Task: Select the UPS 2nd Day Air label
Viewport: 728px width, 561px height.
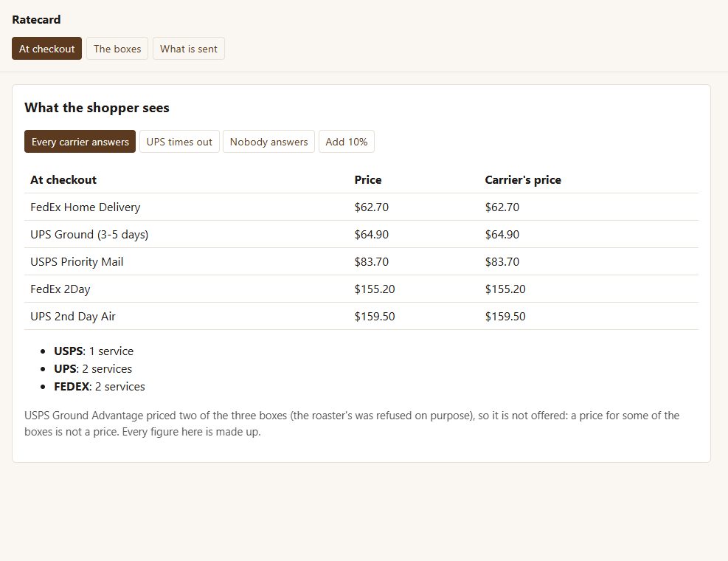Action: (x=73, y=317)
